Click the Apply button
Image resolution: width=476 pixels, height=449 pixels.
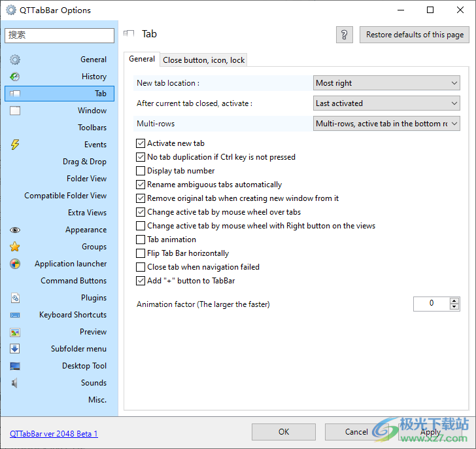(430, 432)
